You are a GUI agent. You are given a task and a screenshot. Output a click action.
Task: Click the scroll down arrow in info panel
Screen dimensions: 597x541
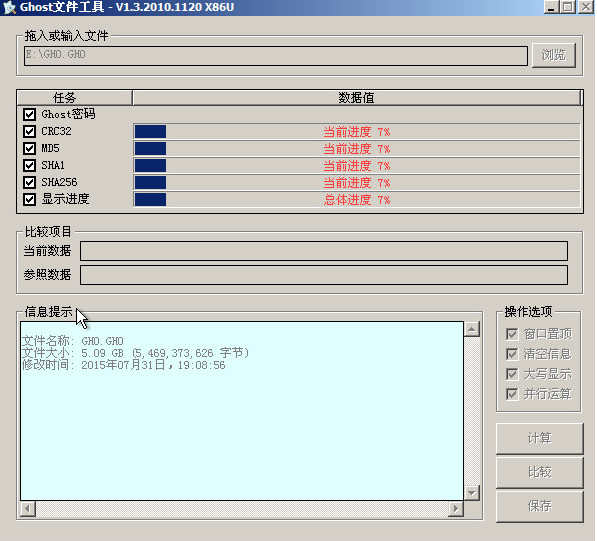click(471, 493)
